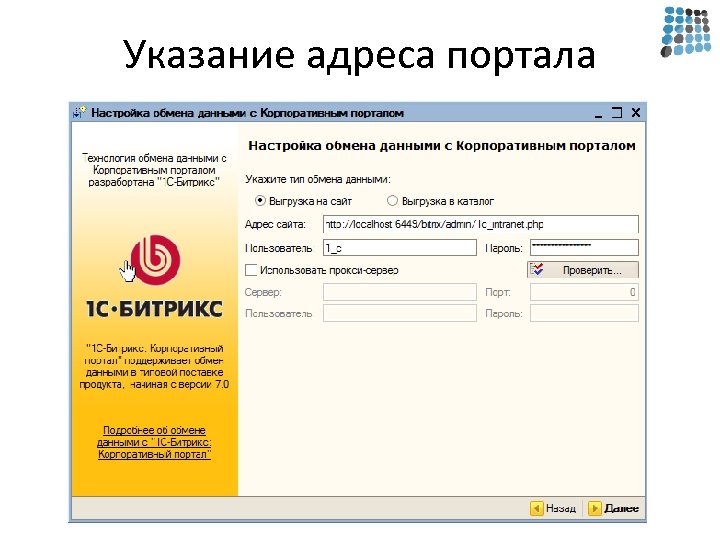This screenshot has width=720, height=540.
Task: Focus the upper 'Пользователь' field containing 1_c
Action: [x=399, y=248]
